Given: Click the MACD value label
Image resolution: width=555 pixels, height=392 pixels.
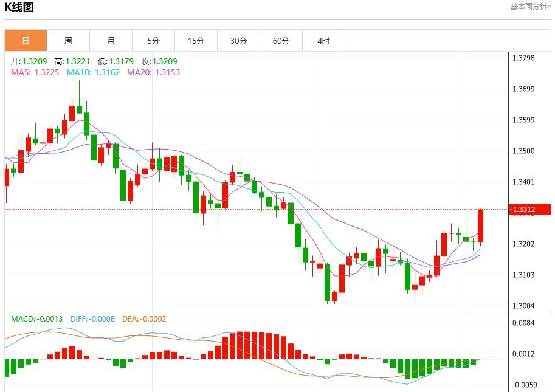Looking at the screenshot, I should pyautogui.click(x=37, y=318).
